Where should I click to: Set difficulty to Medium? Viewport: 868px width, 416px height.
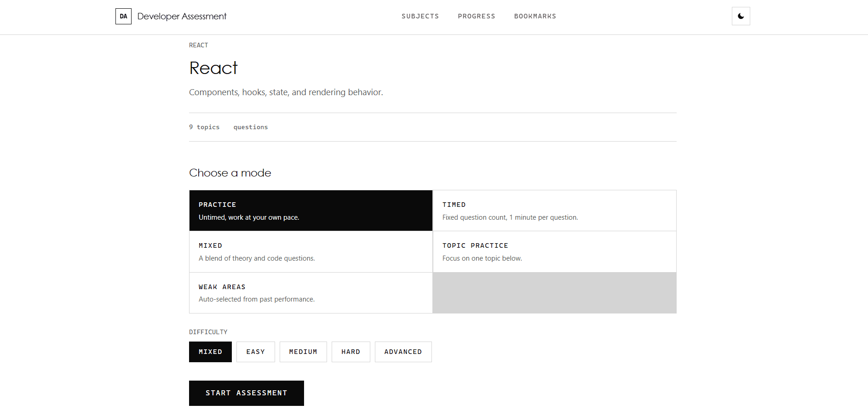coord(303,352)
